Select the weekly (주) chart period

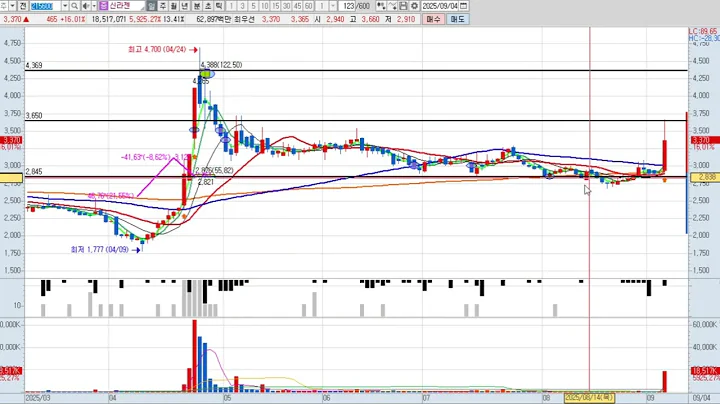[163, 6]
